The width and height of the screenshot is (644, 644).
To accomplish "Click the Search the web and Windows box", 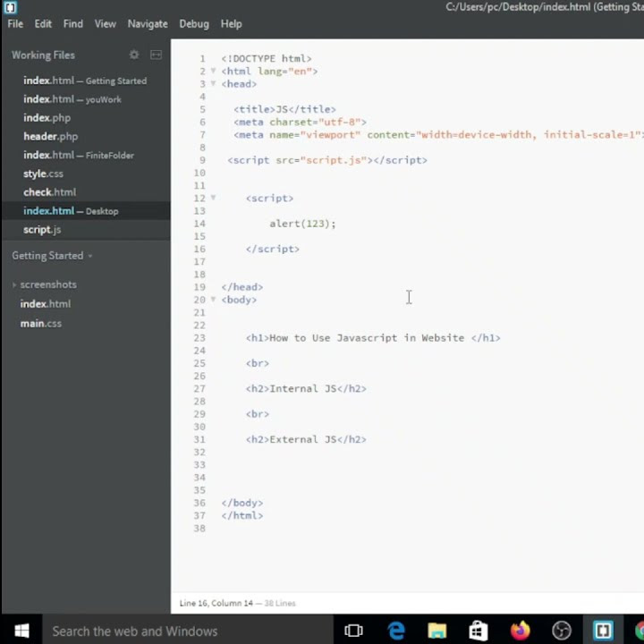I will pyautogui.click(x=188, y=631).
